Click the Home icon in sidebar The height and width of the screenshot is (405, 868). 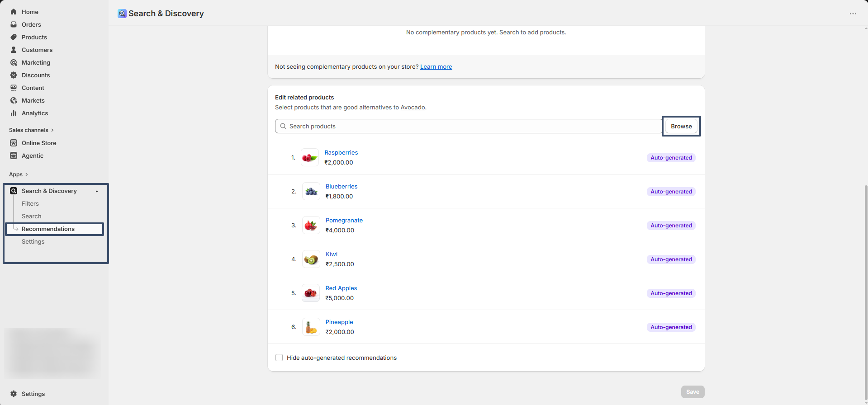14,12
